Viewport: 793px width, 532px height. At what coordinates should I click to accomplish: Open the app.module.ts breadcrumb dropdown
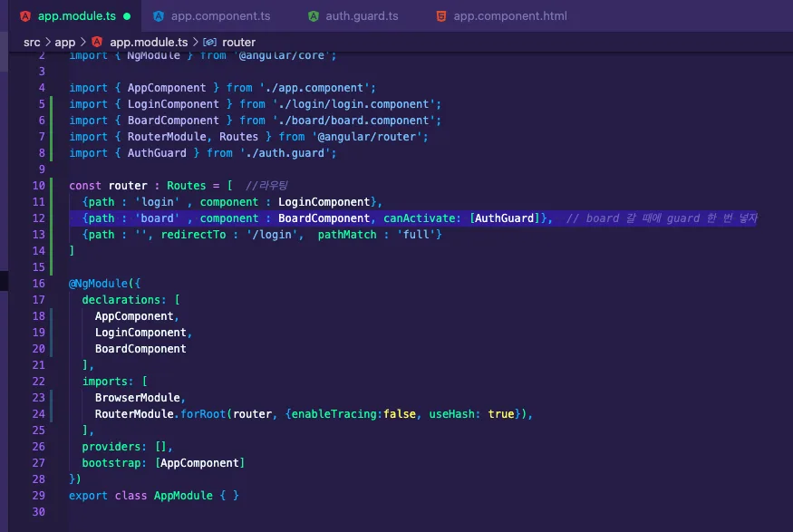click(x=149, y=42)
